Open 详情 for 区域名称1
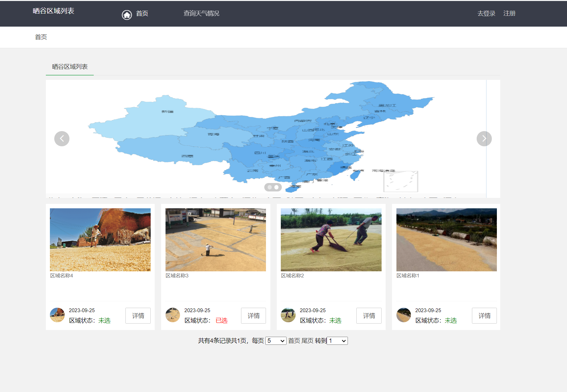Viewport: 567px width, 392px height. (x=484, y=315)
